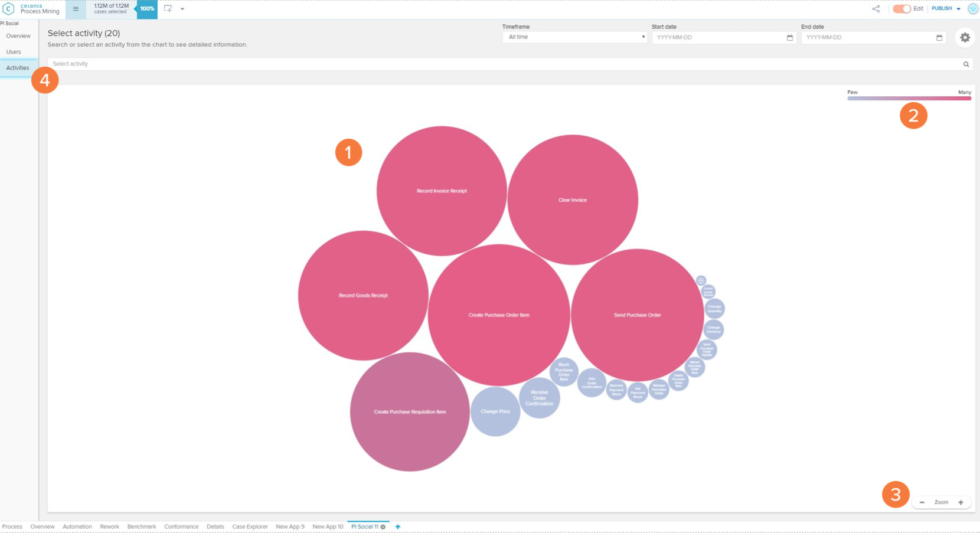The image size is (980, 533).
Task: Open the hamburger menu in top bar
Action: tap(76, 9)
